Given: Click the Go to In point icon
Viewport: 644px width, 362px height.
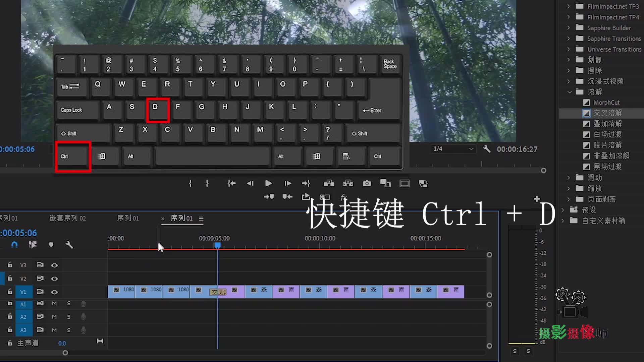Looking at the screenshot, I should (x=231, y=183).
